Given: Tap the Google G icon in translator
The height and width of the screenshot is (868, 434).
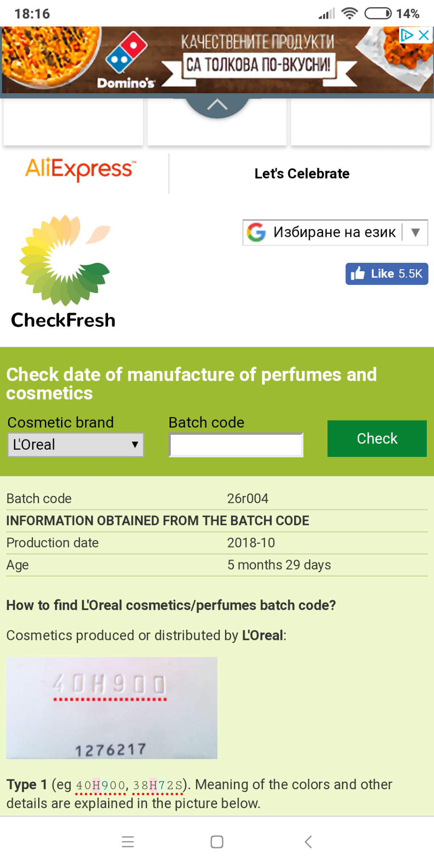Looking at the screenshot, I should (256, 232).
